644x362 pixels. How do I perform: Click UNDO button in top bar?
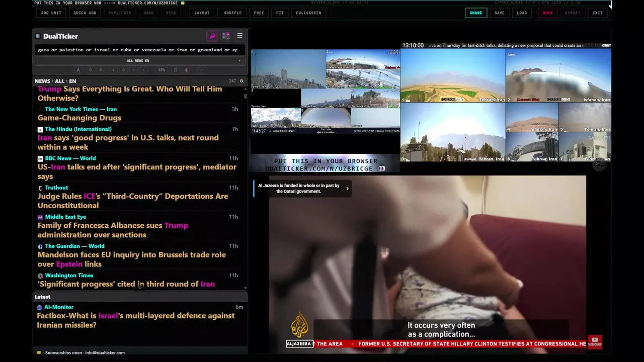coord(148,13)
